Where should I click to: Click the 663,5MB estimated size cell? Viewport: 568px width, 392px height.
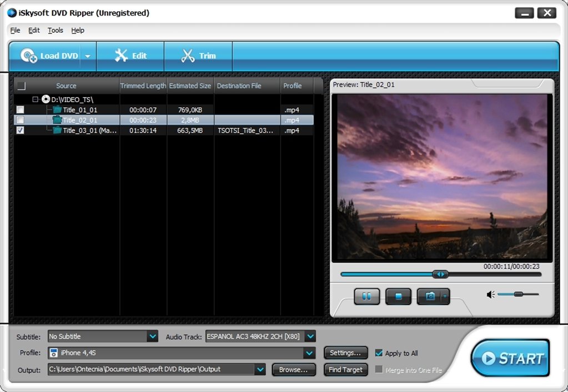click(190, 130)
